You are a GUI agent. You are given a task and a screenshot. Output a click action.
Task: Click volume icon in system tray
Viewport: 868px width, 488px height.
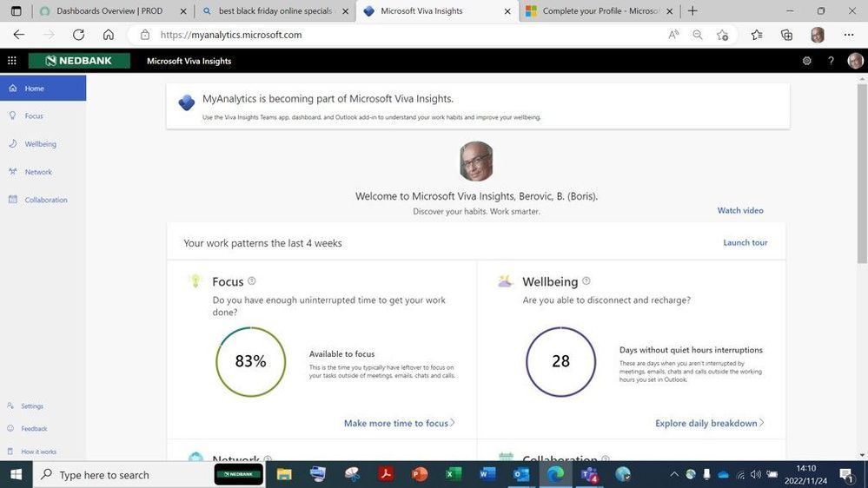pos(756,474)
